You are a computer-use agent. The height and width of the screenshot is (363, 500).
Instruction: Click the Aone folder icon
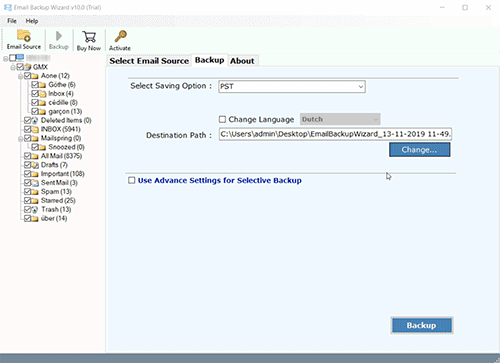[x=35, y=76]
